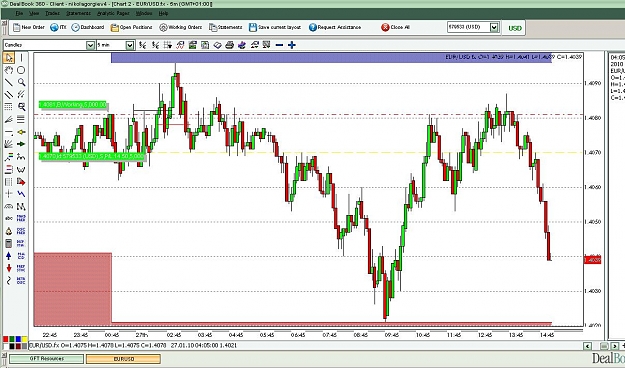The width and height of the screenshot is (625, 368).
Task: Open the chart type Candles dropdown
Action: tap(90, 45)
